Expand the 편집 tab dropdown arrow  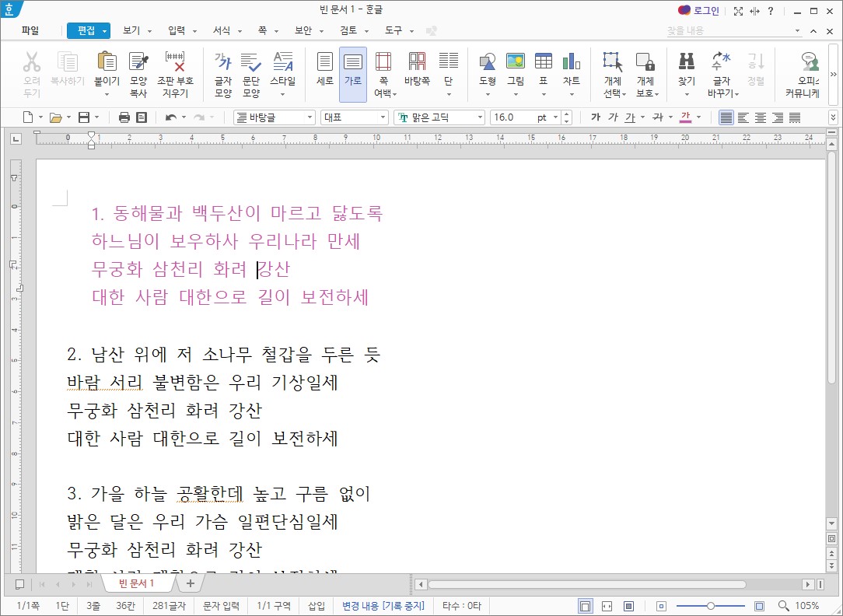(x=105, y=31)
